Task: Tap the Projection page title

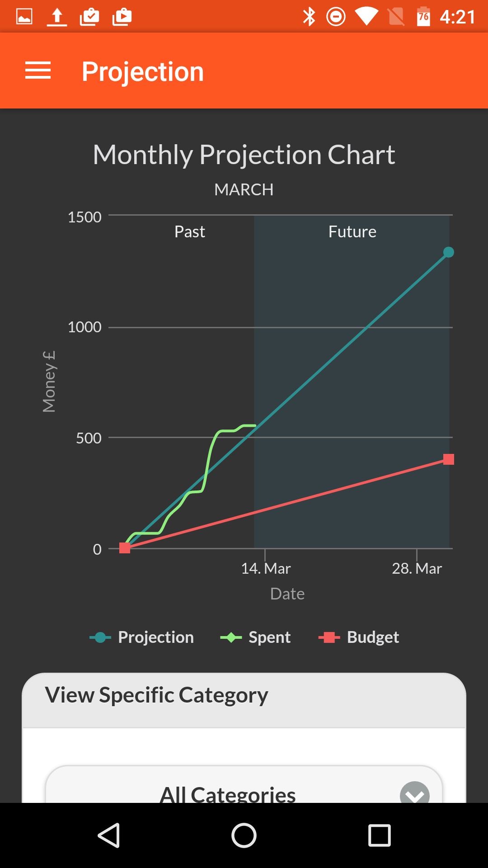Action: click(x=143, y=71)
